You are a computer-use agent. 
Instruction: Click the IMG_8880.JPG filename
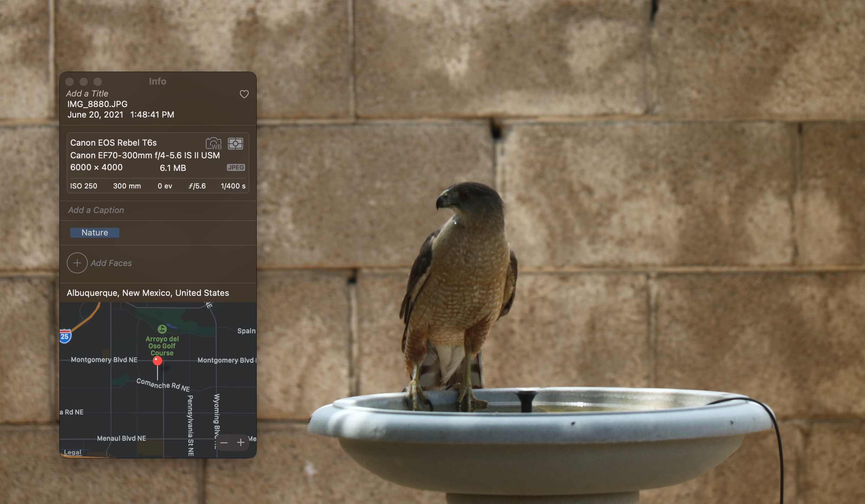(97, 104)
